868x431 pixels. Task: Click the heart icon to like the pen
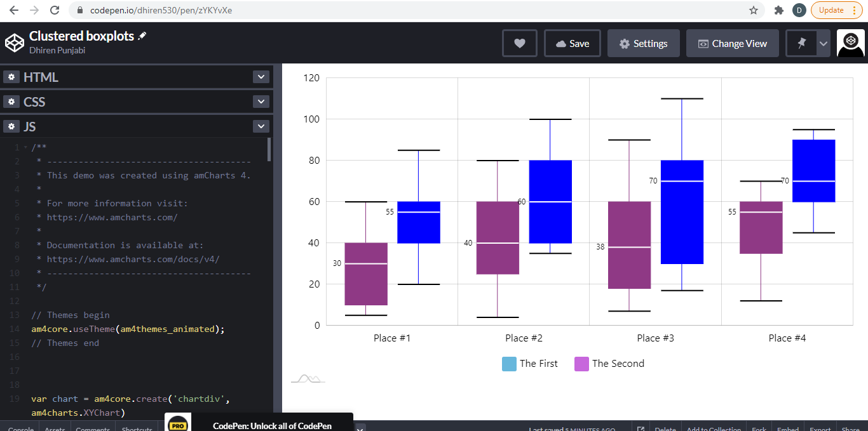point(519,43)
